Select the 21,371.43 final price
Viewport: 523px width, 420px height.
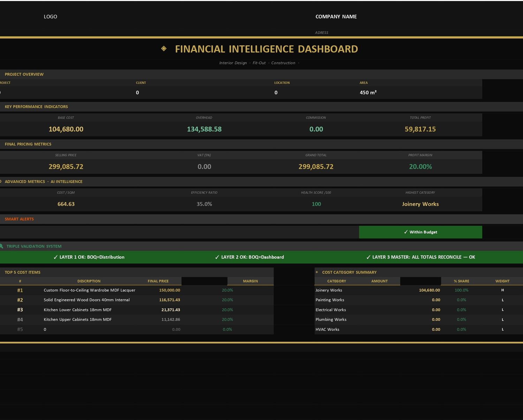click(171, 310)
